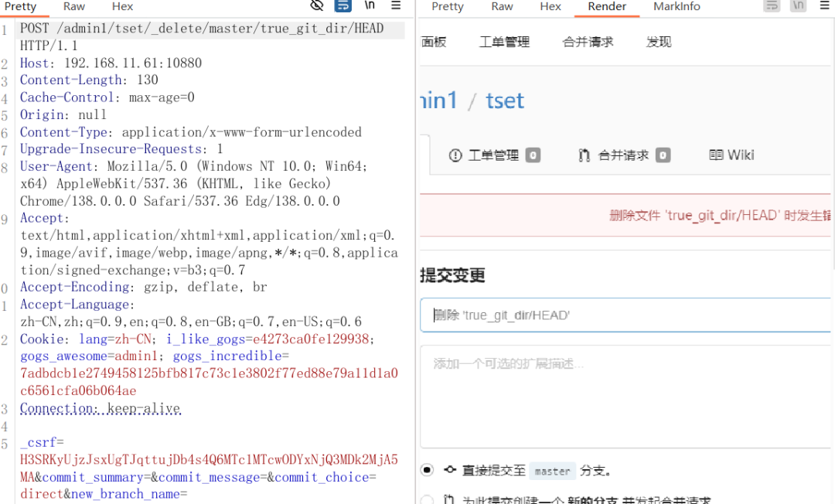Screen dimensions: 835x504
Task: Click the red delete error message banner
Action: 625,215
